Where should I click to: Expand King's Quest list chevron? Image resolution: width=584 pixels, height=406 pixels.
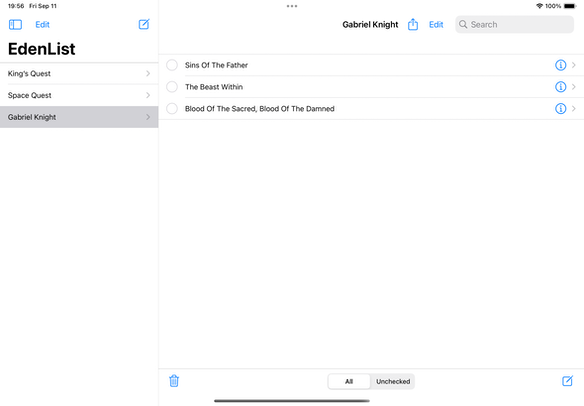click(148, 74)
